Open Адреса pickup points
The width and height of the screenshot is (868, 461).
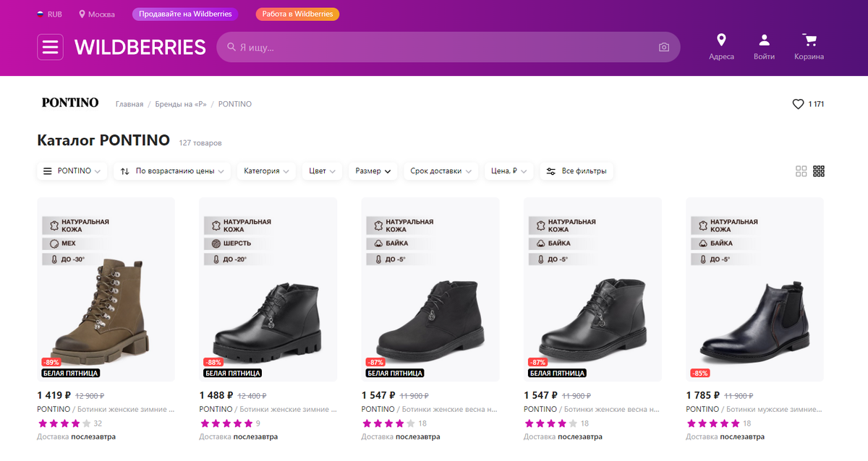[x=721, y=47]
